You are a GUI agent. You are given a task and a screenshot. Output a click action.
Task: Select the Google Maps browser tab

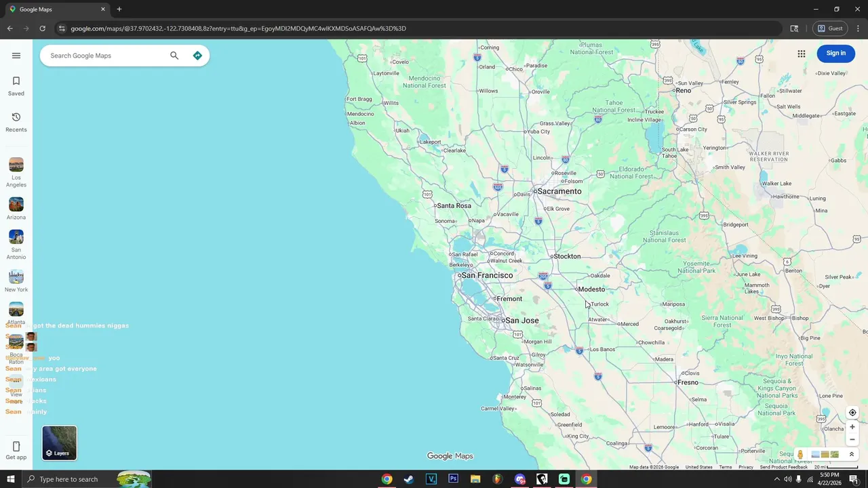57,9
